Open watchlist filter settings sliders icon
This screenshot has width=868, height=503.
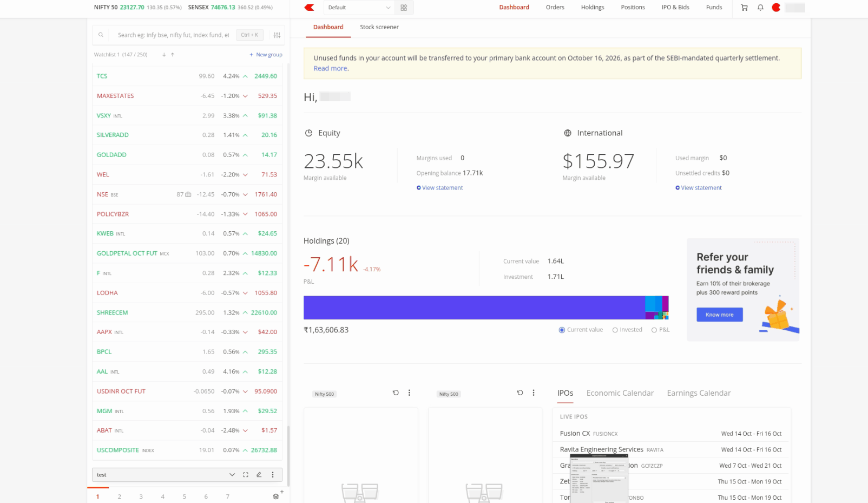277,35
